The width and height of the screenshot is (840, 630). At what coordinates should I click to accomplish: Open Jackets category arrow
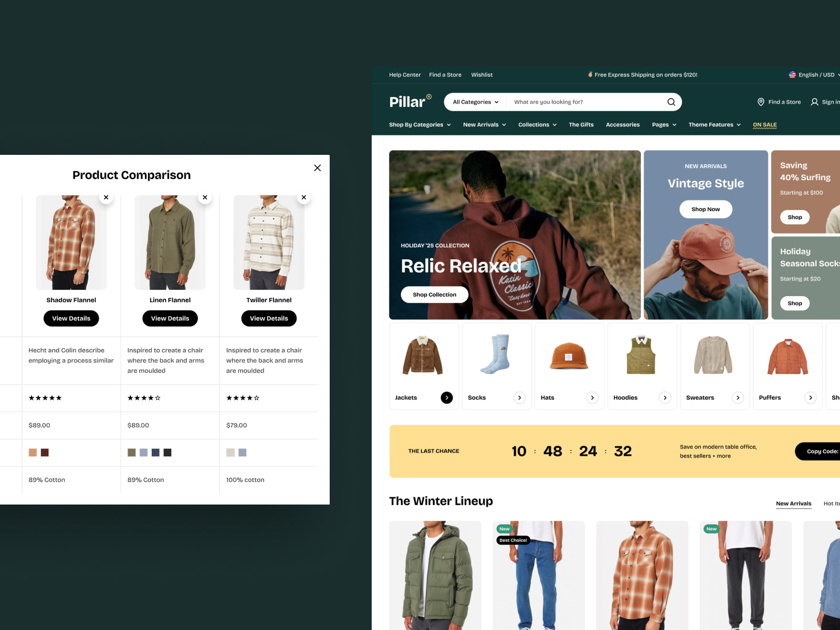tap(447, 398)
